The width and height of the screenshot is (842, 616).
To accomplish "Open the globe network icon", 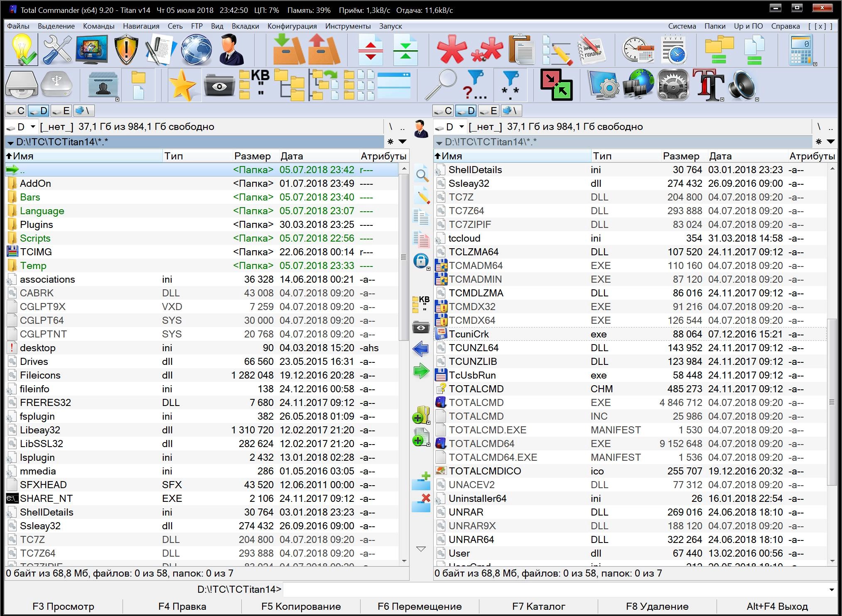I will (x=196, y=50).
